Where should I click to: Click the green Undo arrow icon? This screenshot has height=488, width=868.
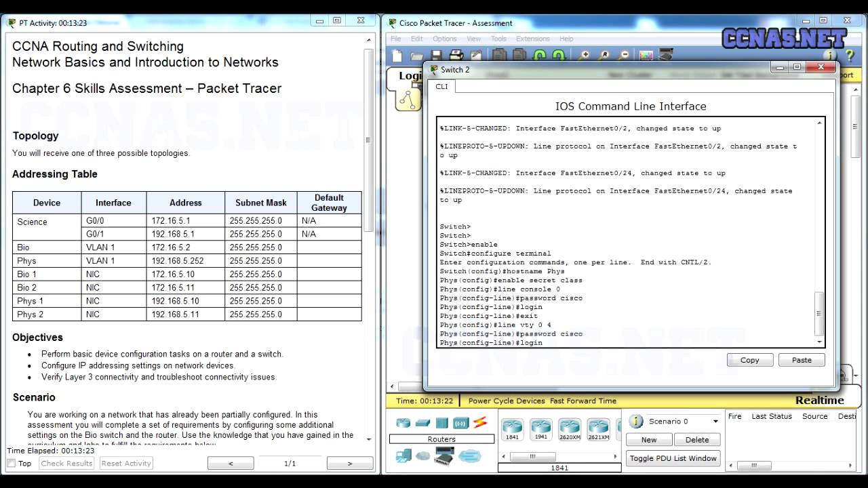coord(540,56)
